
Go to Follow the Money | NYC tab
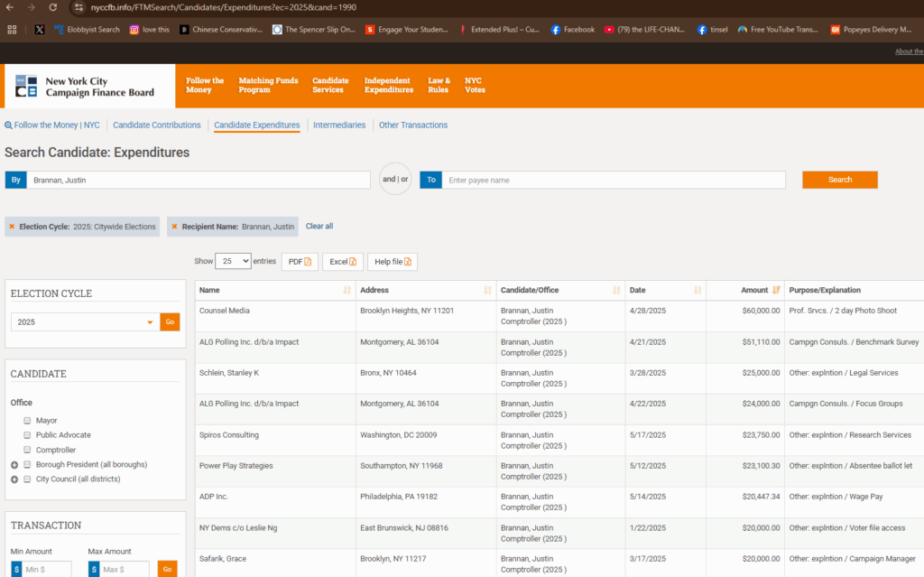coord(52,126)
